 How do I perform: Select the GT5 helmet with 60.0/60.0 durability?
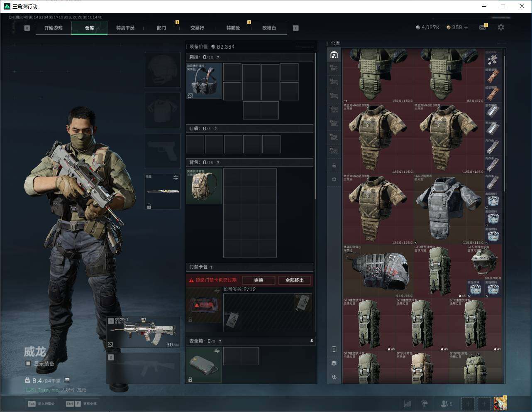tap(484, 262)
